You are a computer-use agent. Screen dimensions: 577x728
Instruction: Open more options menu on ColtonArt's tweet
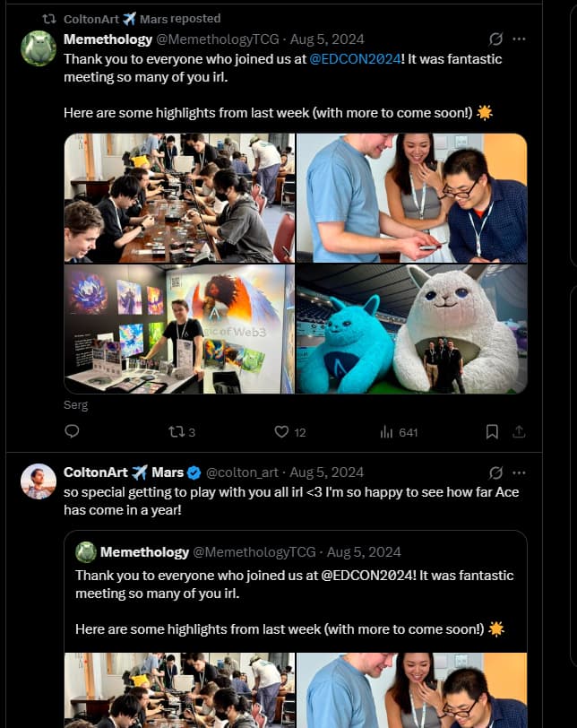pos(519,472)
